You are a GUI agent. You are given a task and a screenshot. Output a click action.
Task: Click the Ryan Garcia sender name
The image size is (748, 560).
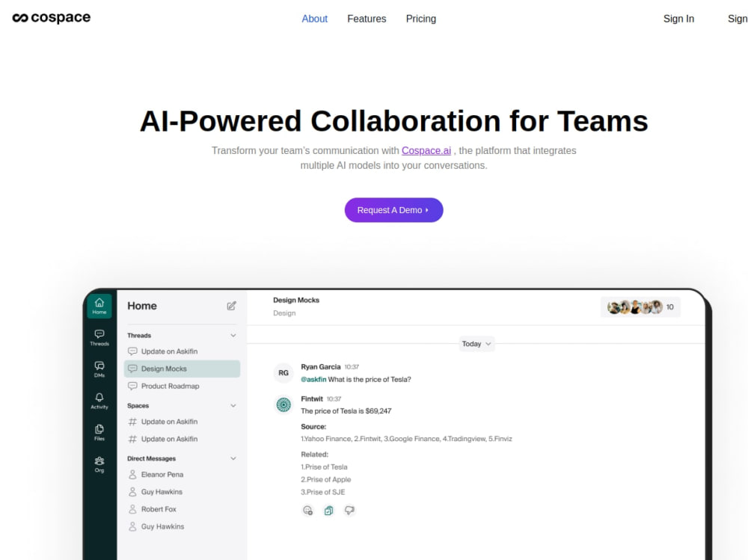(x=321, y=367)
